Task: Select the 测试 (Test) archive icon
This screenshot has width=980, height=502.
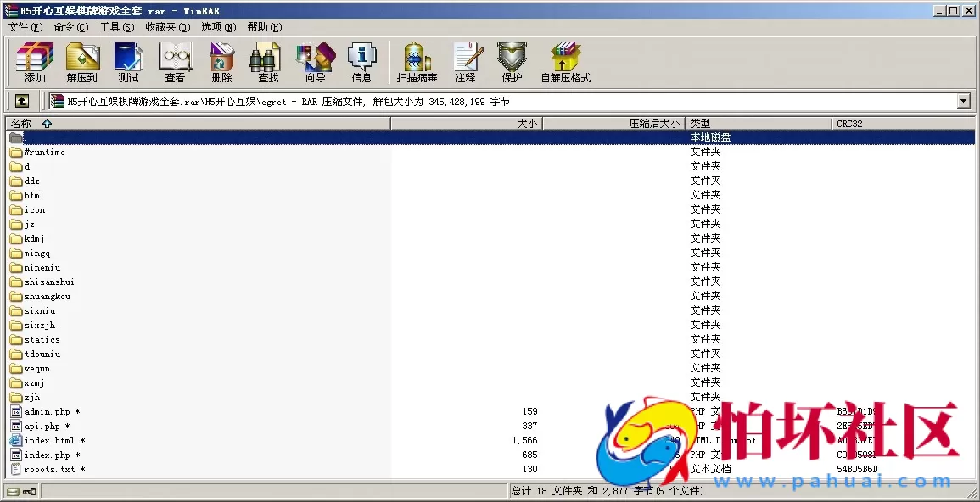Action: 128,61
